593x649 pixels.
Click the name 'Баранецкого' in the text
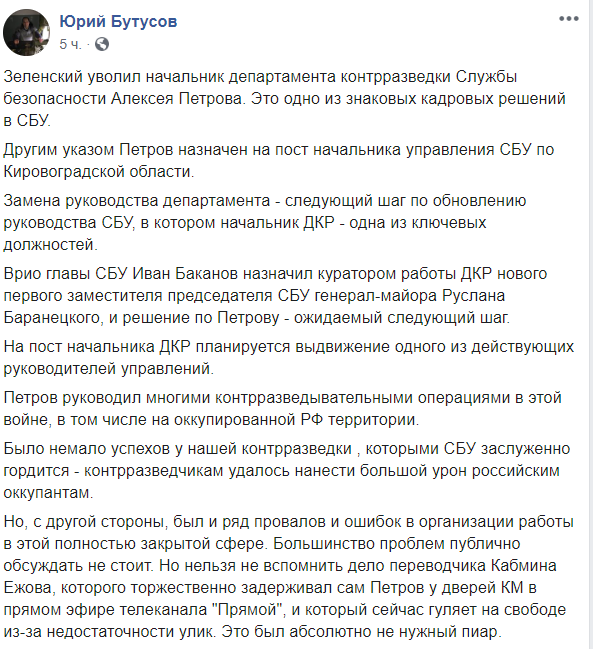coord(53,317)
